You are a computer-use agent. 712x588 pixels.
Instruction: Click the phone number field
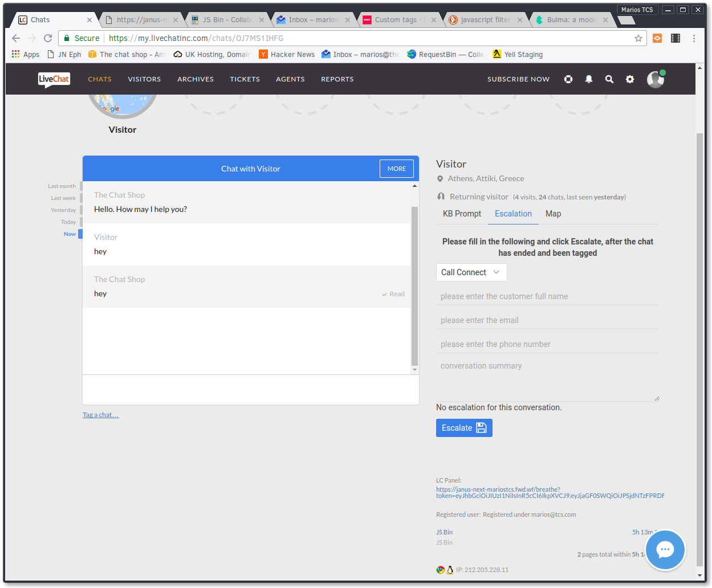[548, 344]
